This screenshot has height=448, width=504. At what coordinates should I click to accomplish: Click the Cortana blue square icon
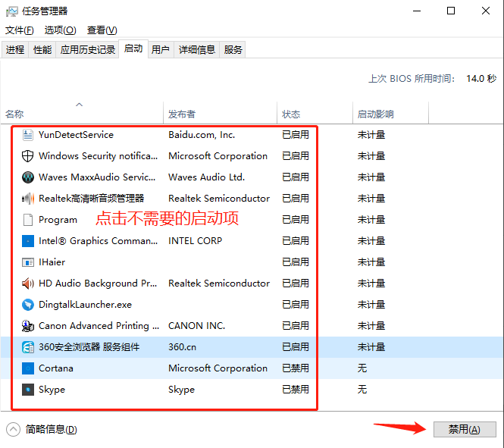point(27,368)
